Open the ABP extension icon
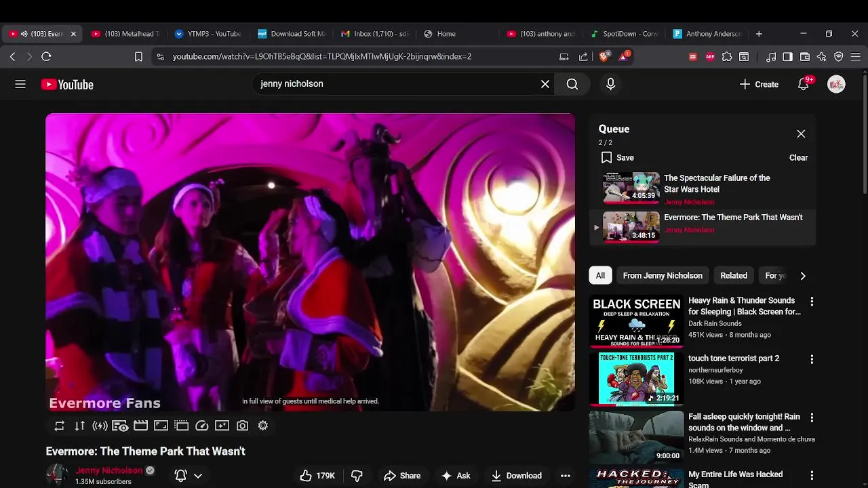The height and width of the screenshot is (488, 868). 710,57
